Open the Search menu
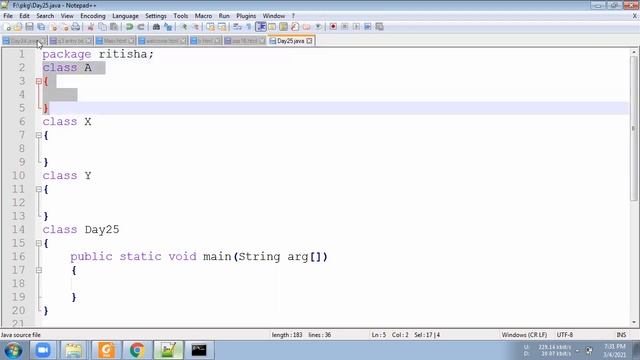 pos(45,16)
